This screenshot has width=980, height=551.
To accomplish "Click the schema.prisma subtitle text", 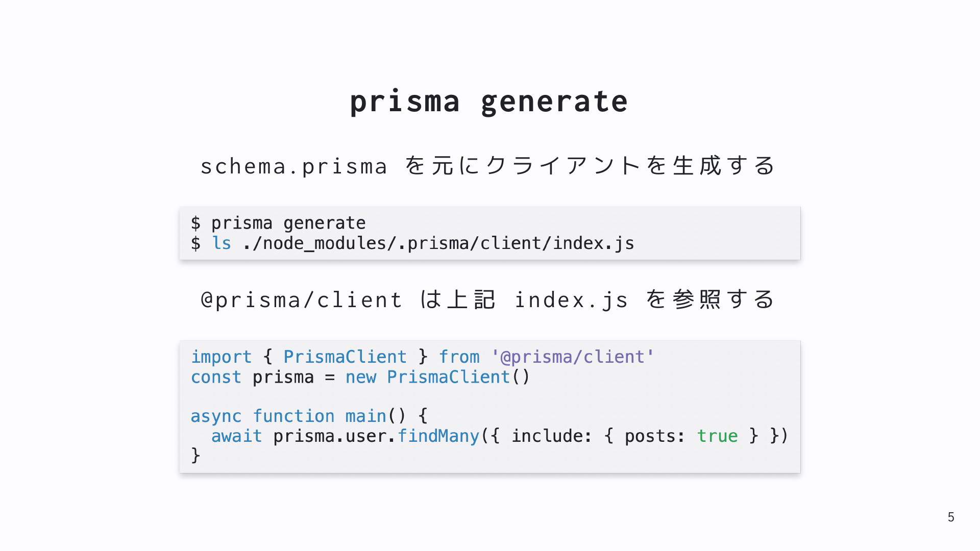I will tap(488, 166).
